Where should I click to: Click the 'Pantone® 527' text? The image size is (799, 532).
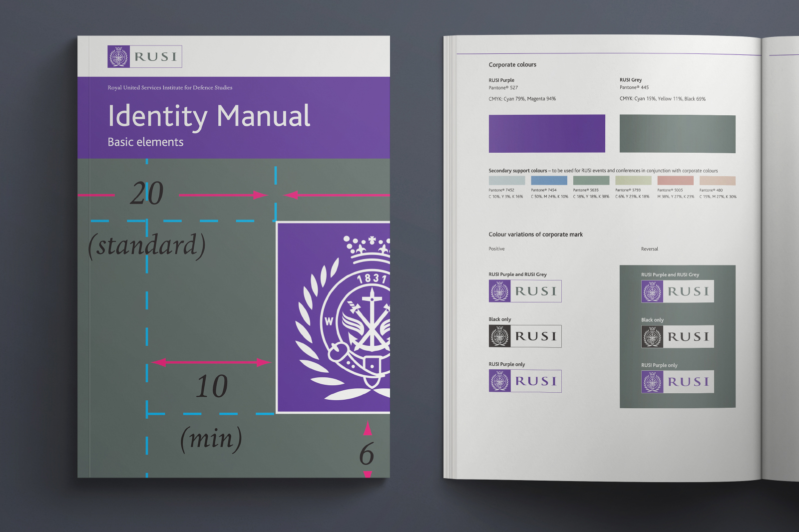click(x=503, y=88)
